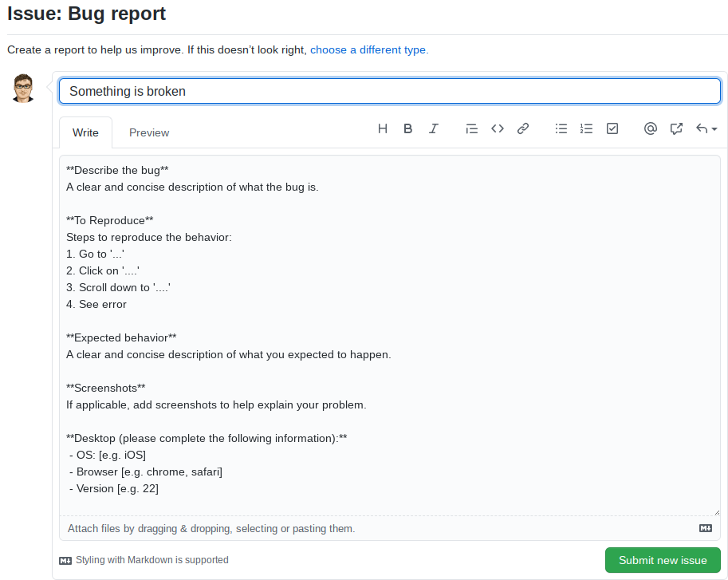The height and width of the screenshot is (580, 728).
Task: Click the heading text toolbar icon
Action: tap(383, 128)
